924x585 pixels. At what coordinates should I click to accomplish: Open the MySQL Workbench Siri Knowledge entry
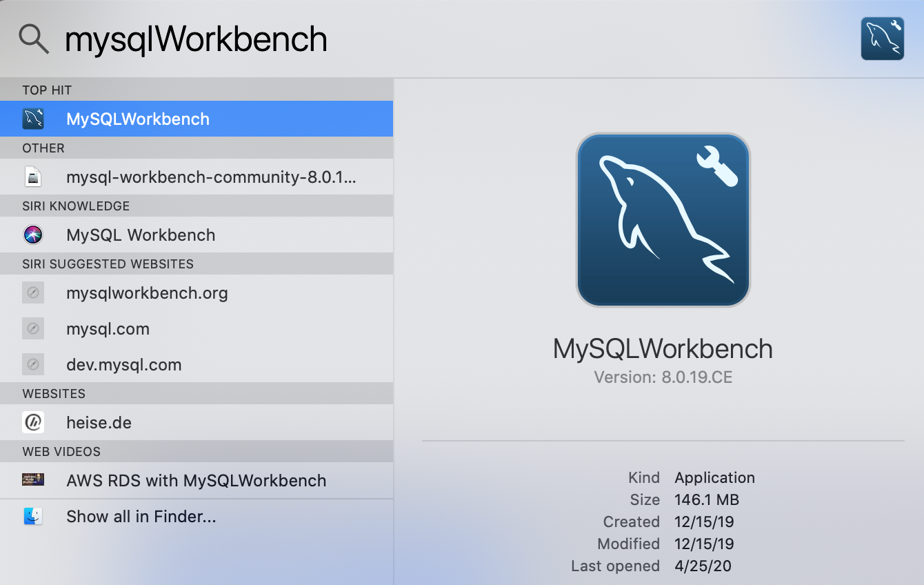(x=141, y=235)
